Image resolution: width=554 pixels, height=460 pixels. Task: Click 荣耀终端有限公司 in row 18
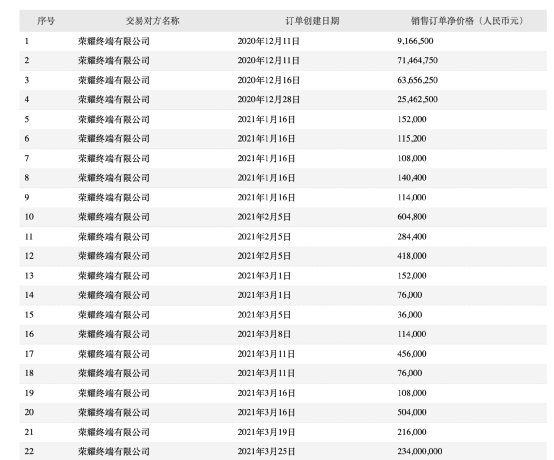pyautogui.click(x=113, y=373)
